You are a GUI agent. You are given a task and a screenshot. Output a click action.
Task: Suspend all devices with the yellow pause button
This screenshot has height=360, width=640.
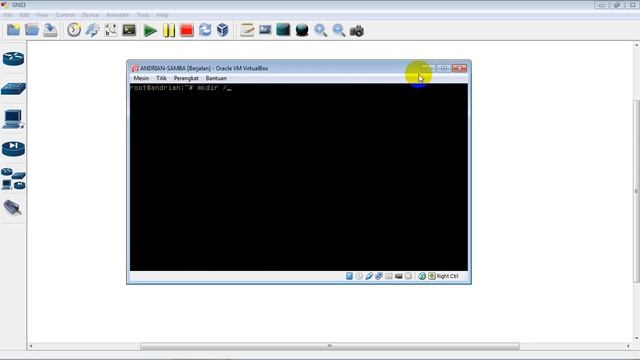[x=169, y=31]
